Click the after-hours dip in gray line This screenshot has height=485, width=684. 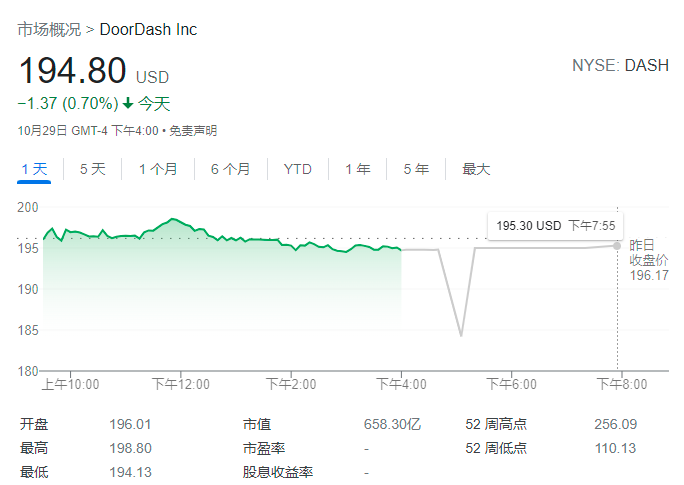(x=461, y=334)
